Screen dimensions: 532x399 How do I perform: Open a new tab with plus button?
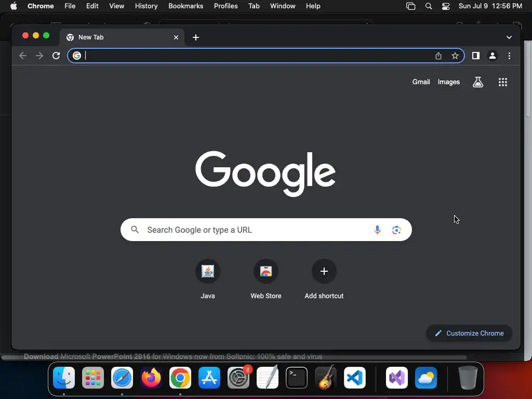(196, 37)
